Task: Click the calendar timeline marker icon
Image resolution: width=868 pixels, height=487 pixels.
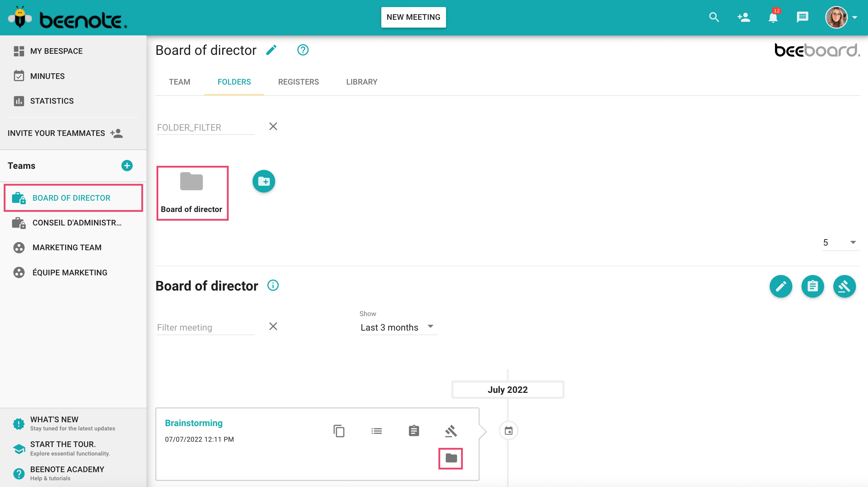Action: 508,431
